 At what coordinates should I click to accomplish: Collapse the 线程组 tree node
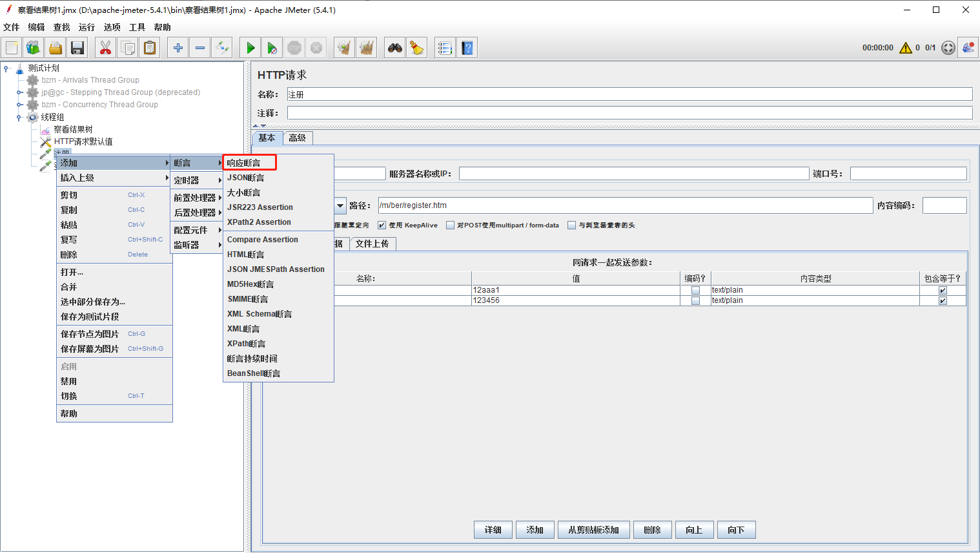point(19,117)
